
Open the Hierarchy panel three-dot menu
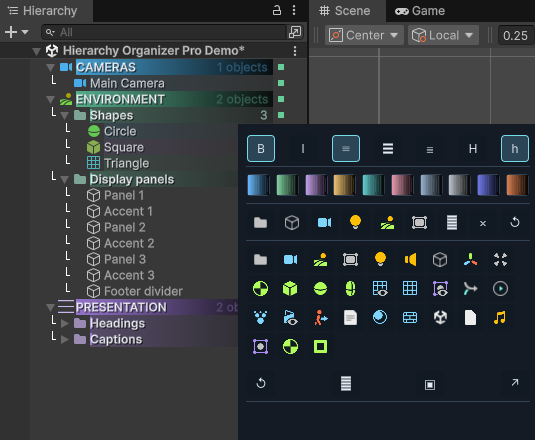coord(294,10)
